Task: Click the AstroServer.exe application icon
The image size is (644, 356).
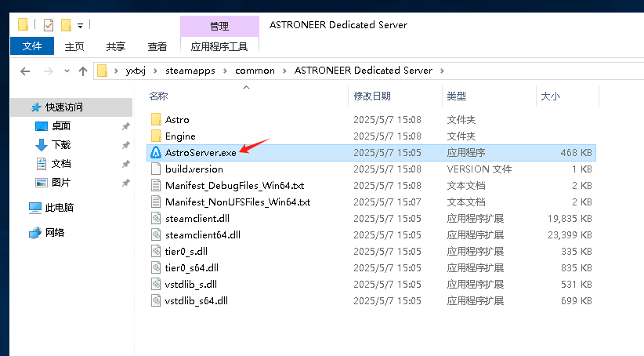Action: pos(156,152)
